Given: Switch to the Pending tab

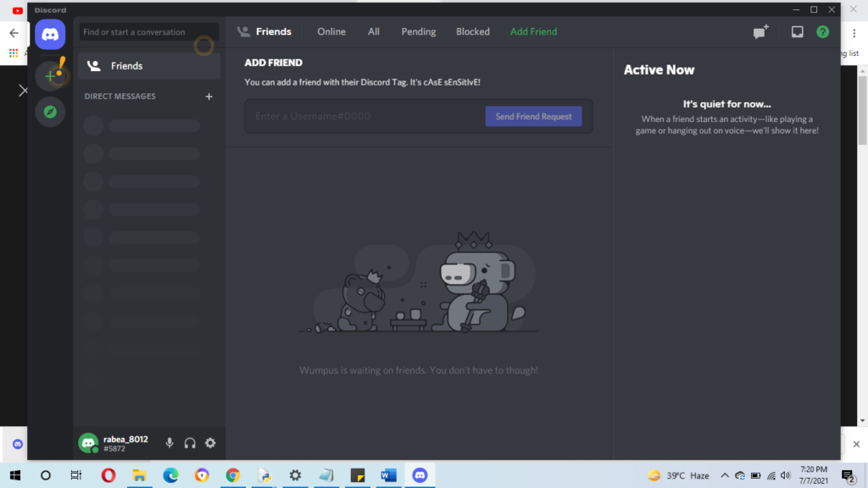Looking at the screenshot, I should [419, 31].
